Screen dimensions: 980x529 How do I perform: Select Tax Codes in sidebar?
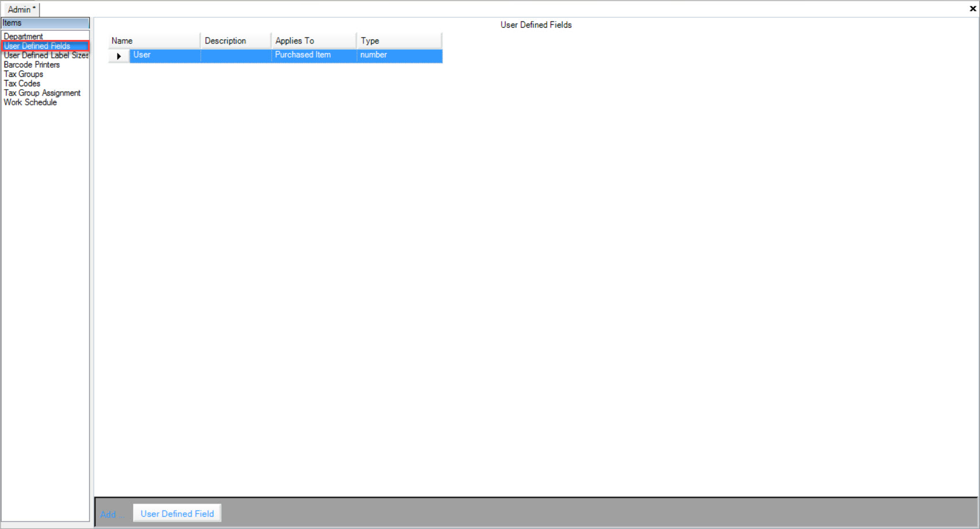pos(22,83)
